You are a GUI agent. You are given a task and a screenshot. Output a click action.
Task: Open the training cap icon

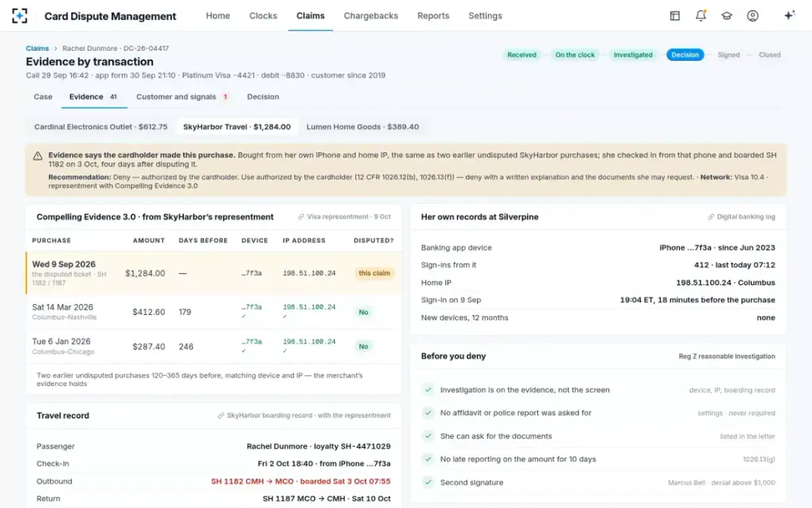tap(727, 16)
